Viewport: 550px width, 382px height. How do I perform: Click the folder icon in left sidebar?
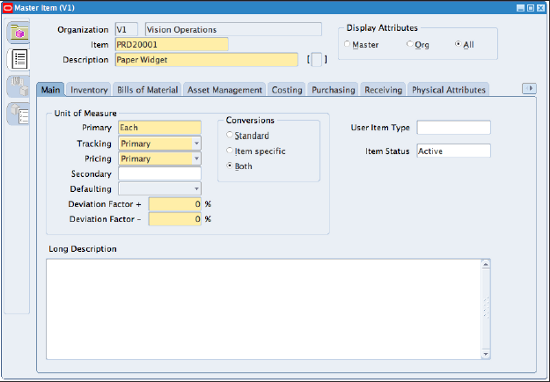[19, 33]
